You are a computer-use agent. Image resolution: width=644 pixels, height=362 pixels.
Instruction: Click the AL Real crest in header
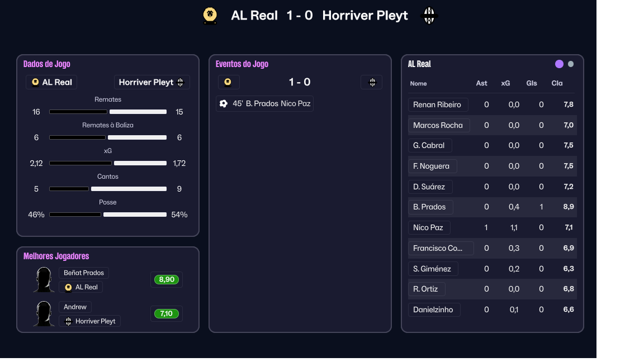[x=210, y=16]
